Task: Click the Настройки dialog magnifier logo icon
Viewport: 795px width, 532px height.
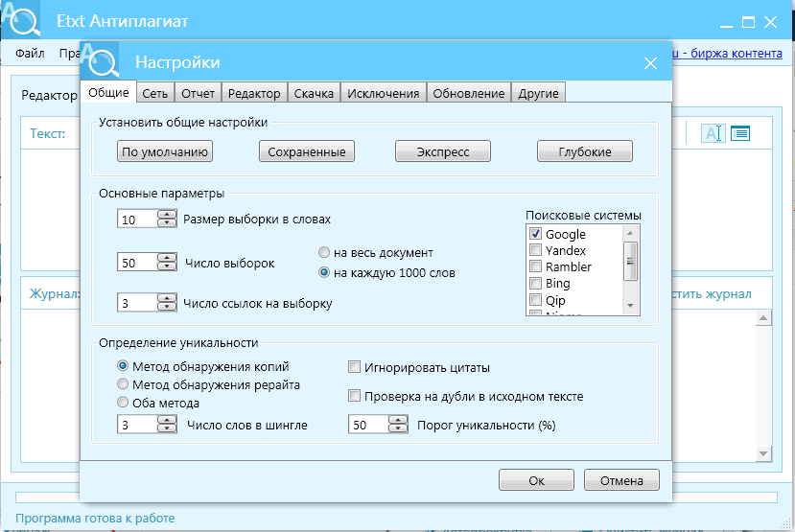Action: pyautogui.click(x=100, y=60)
